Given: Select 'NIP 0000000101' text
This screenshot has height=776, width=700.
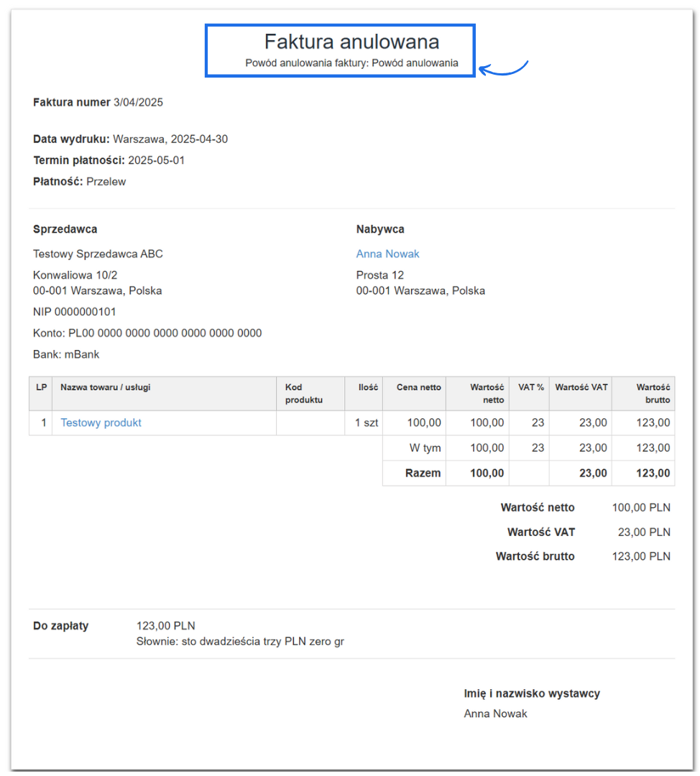Looking at the screenshot, I should tap(74, 312).
